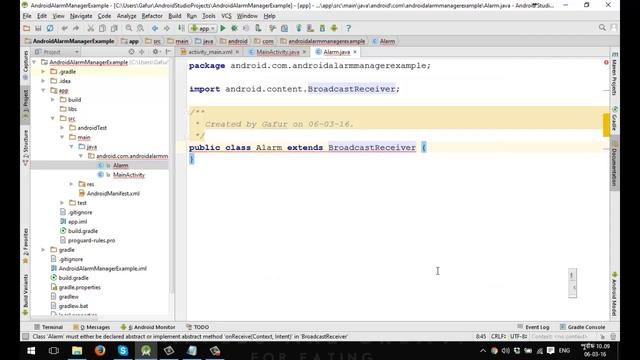The image size is (640, 360).
Task: Click the Forward navigation arrow
Action: click(x=167, y=28)
